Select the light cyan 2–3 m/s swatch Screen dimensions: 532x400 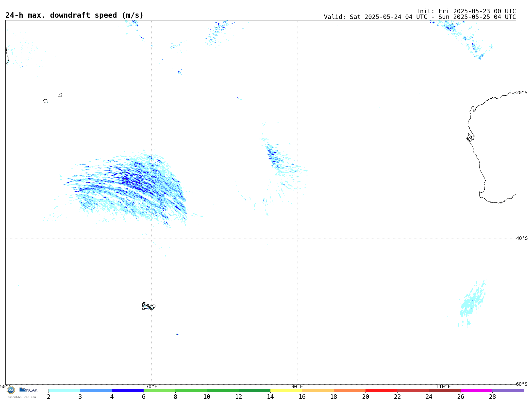[x=64, y=390]
